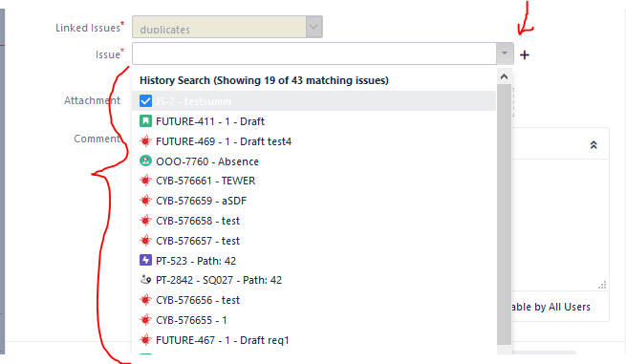The height and width of the screenshot is (364, 626).
Task: Click the comment box resize handle
Action: point(602,285)
